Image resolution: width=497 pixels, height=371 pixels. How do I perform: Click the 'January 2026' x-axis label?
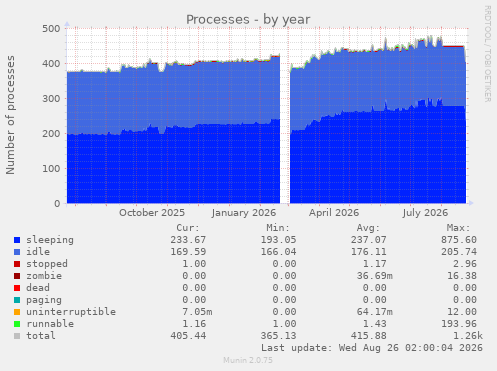tap(244, 213)
